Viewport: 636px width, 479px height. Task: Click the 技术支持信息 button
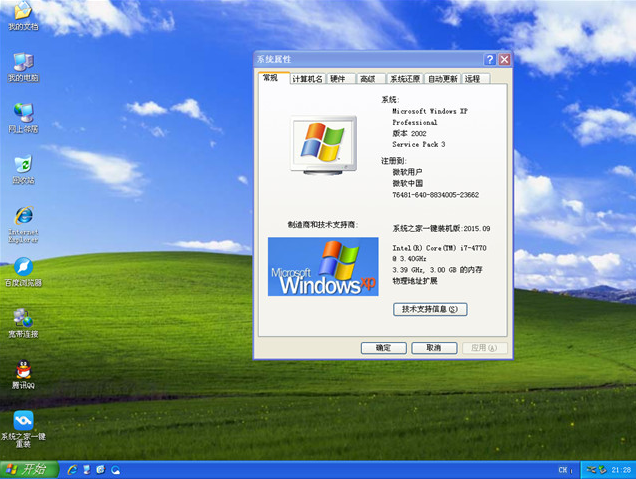coord(430,310)
